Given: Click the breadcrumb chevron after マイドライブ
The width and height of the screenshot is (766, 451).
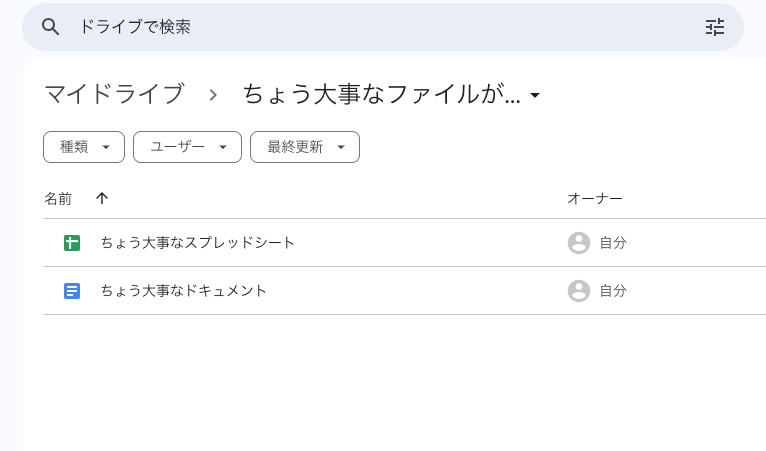Looking at the screenshot, I should (213, 95).
